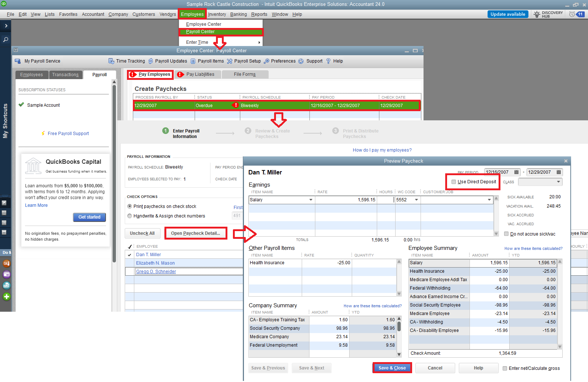Click the Save & Close button

click(x=392, y=368)
